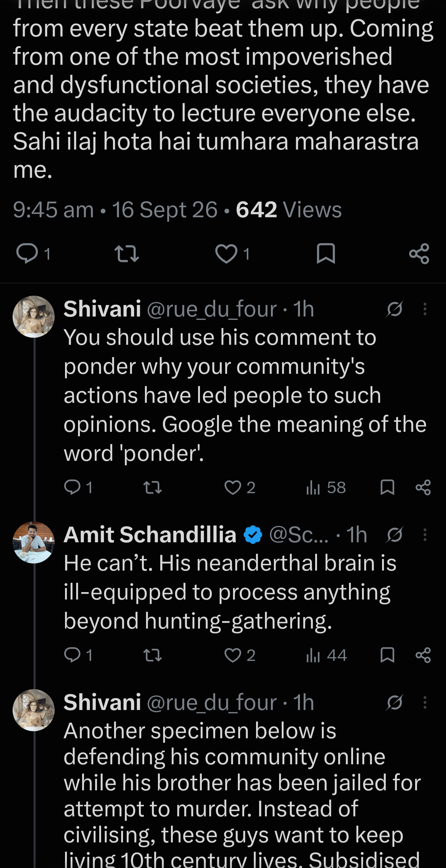Share Shivani's 'ponder' reply
Screen dimensions: 446x868
point(423,487)
